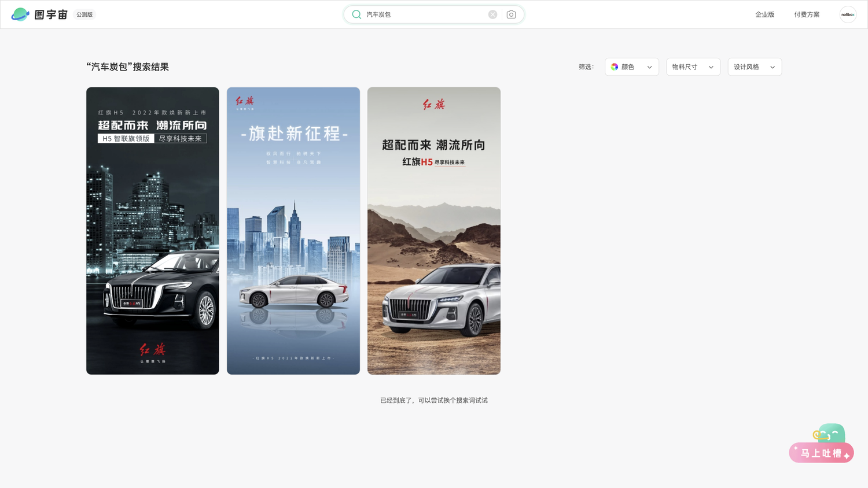
Task: Open the 物料尺寸 dropdown
Action: click(x=693, y=67)
